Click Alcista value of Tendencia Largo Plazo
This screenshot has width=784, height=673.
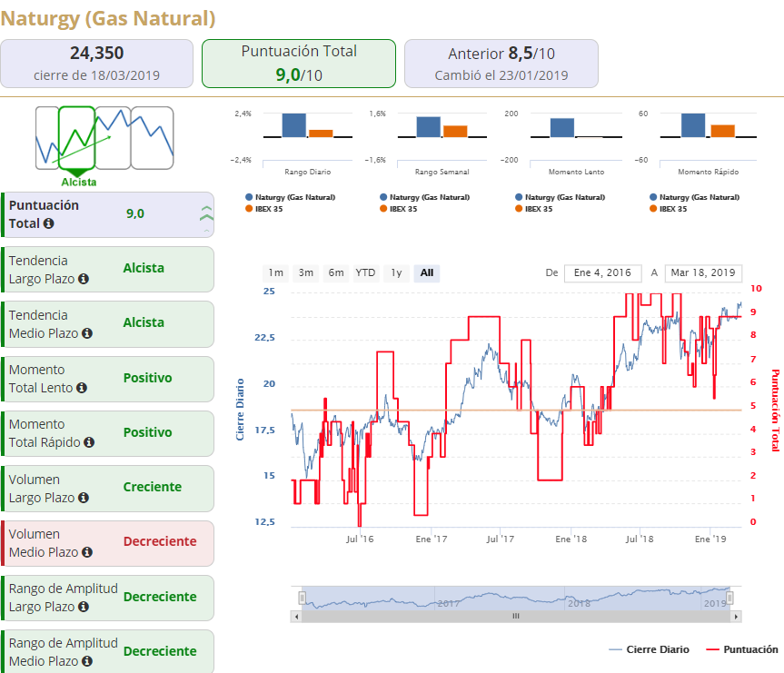tap(144, 268)
